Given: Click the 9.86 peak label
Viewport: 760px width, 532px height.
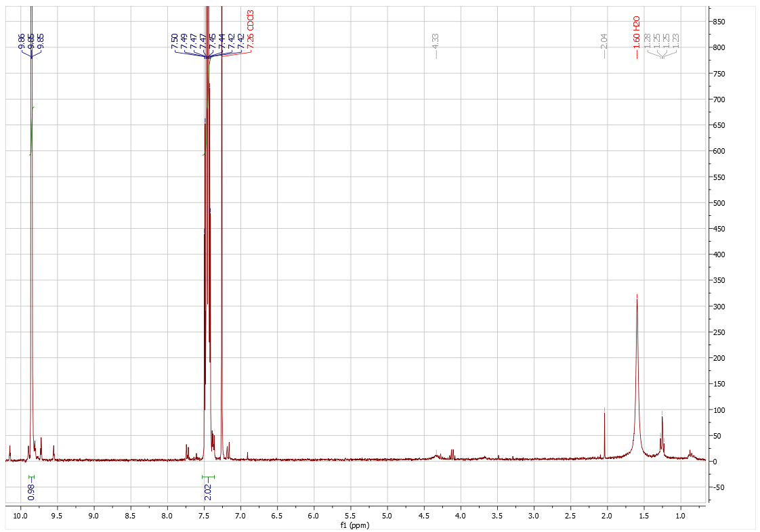Looking at the screenshot, I should 22,41.
